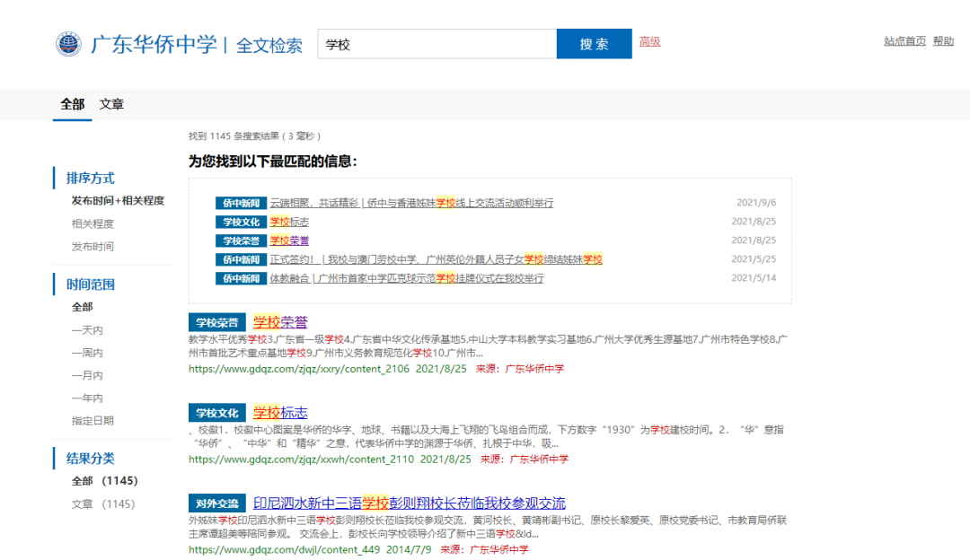Viewport: 970px width, 560px height.
Task: Go to 站点首页 site homepage link
Action: (904, 41)
